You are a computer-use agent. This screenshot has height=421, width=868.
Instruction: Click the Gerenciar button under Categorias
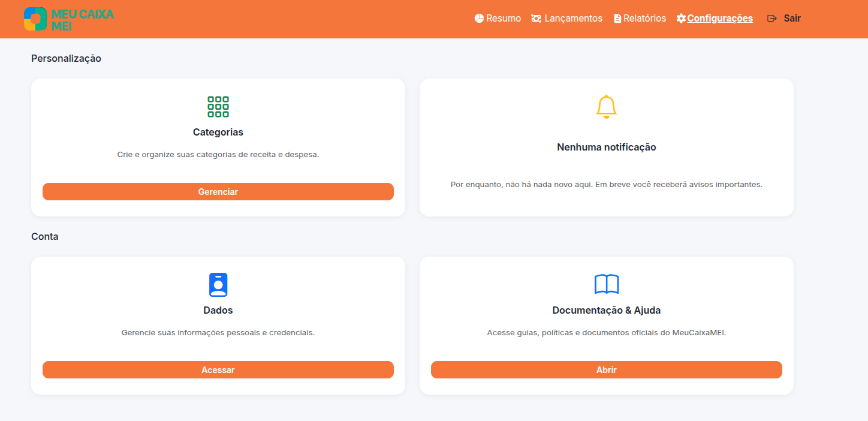pos(218,191)
